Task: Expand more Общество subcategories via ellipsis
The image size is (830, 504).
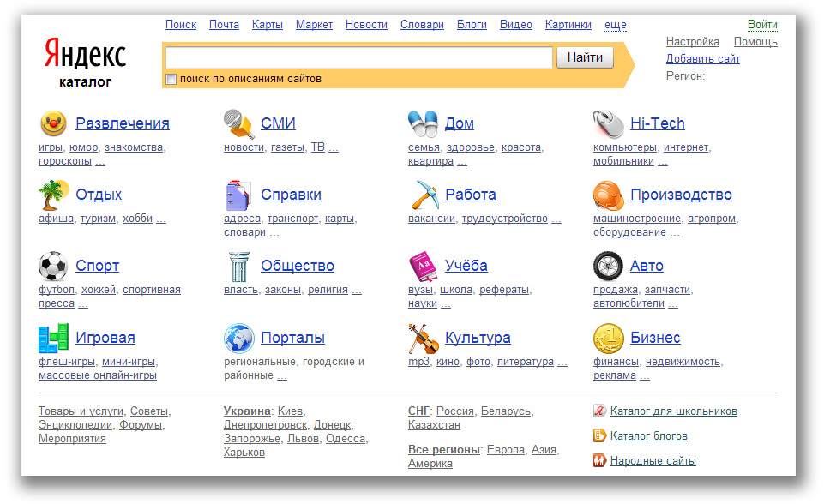Action: point(357,290)
